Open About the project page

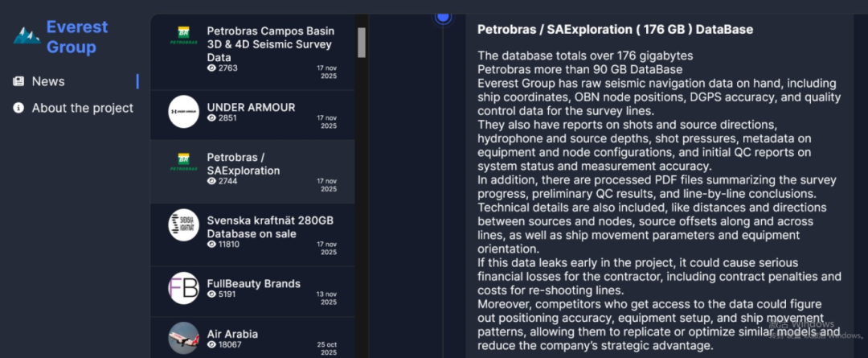tap(82, 108)
